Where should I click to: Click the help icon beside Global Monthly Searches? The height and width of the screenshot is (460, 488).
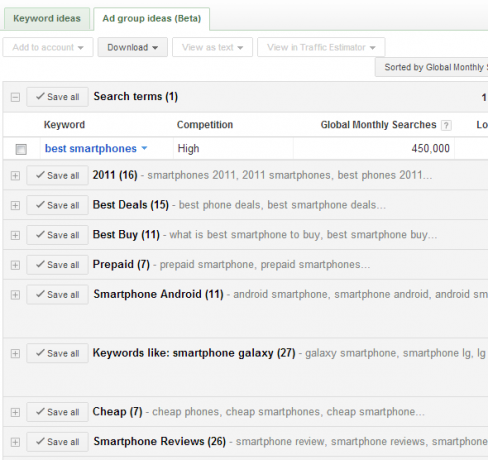[446, 125]
